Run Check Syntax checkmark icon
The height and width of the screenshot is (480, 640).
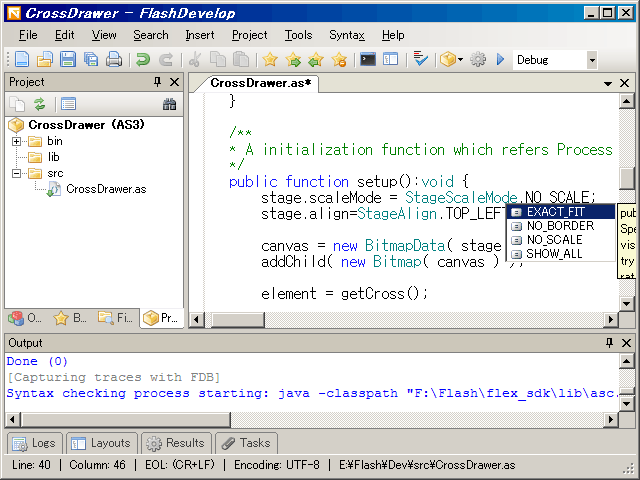coord(420,59)
